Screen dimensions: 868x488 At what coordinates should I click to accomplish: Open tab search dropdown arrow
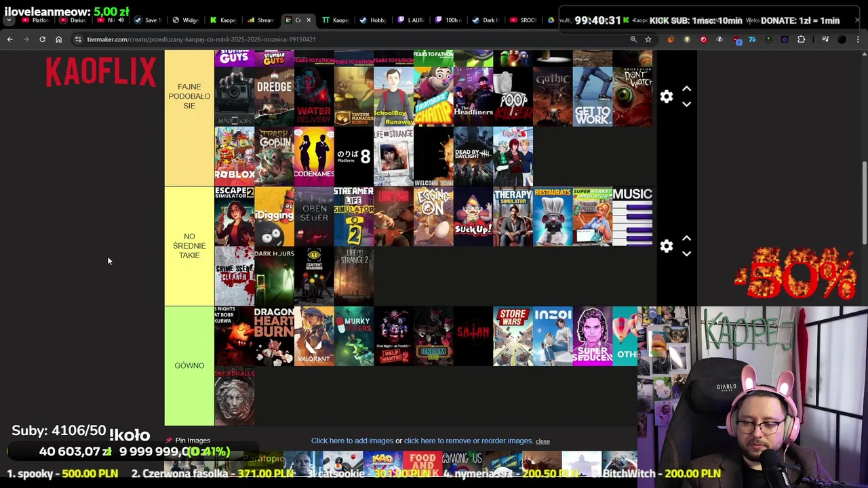pyautogui.click(x=9, y=20)
